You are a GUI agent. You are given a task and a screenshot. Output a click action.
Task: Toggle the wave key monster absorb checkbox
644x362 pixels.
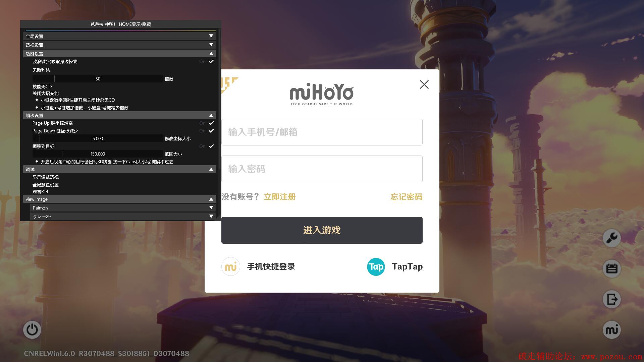pos(211,62)
